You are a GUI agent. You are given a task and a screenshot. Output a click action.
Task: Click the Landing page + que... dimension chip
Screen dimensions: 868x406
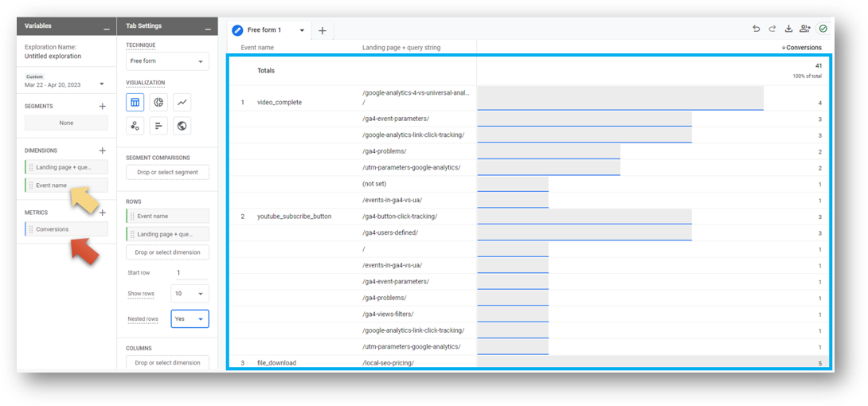(66, 167)
